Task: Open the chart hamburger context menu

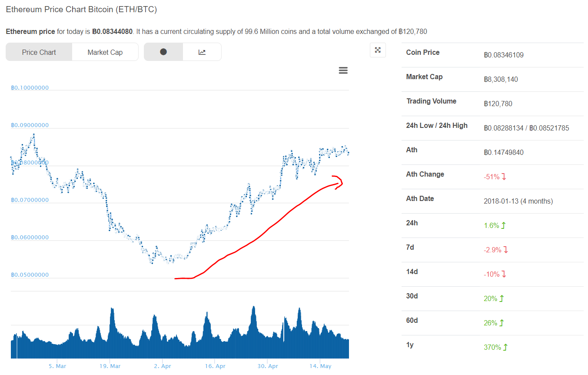Action: (x=343, y=70)
